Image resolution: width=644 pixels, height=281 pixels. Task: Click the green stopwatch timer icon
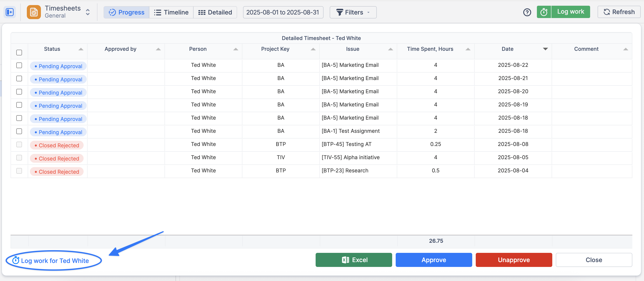544,12
